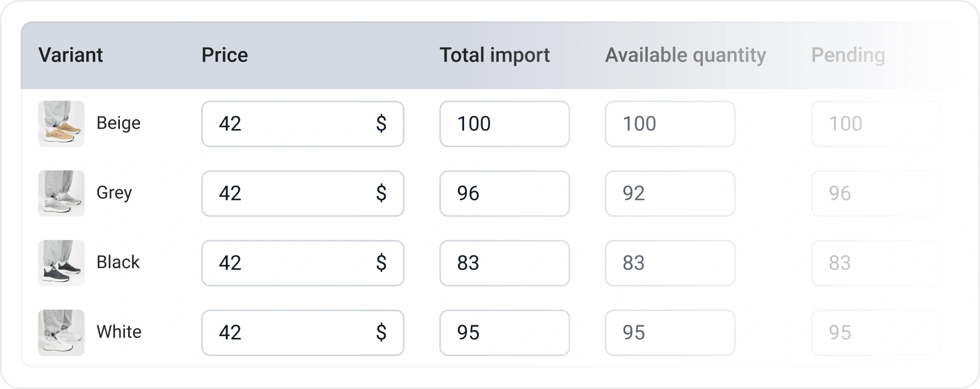
Task: Select the Black variant price field
Action: tap(291, 263)
